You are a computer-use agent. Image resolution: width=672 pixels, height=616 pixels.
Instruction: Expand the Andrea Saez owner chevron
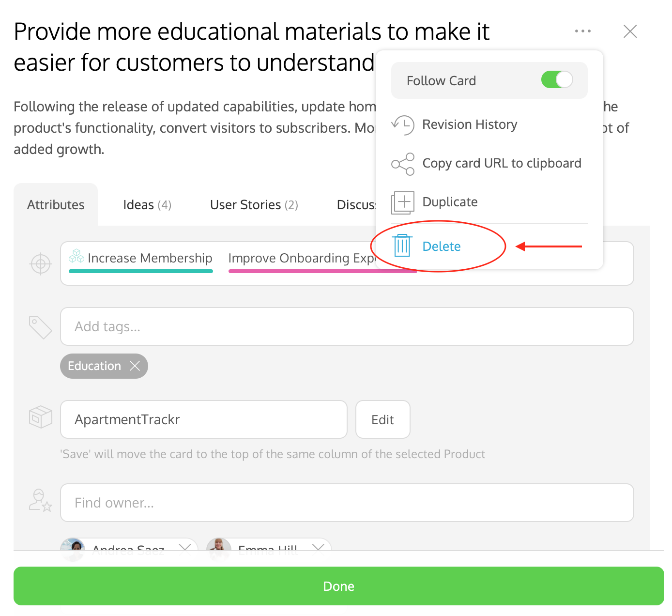[x=184, y=547]
